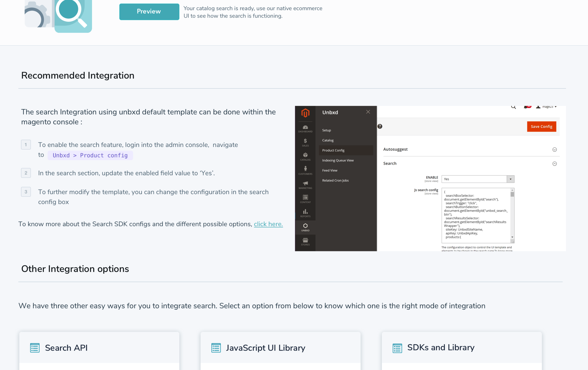The image size is (588, 370).
Task: Click the down arrow of the config textarea scrollbar
Action: 512,237
